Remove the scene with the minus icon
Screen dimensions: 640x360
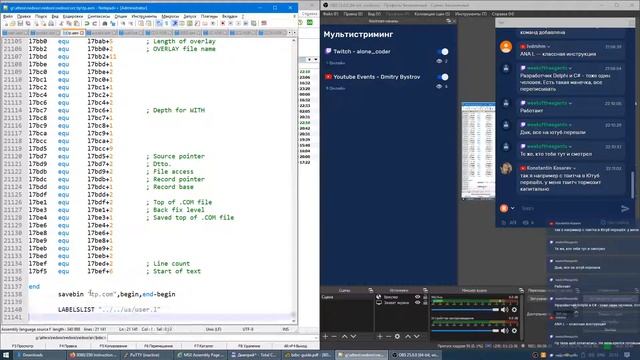click(x=334, y=336)
